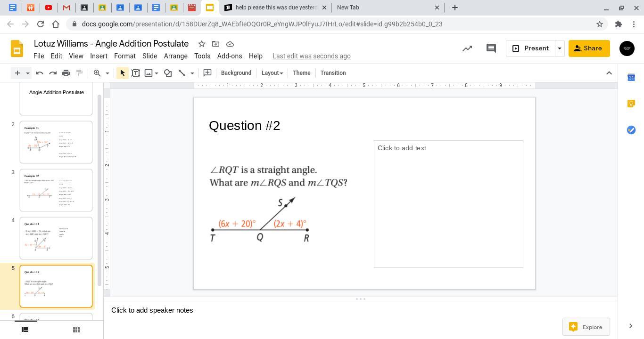Select slide 4 thumbnail Question #1
Screen dimensions: 644x339
click(56, 238)
